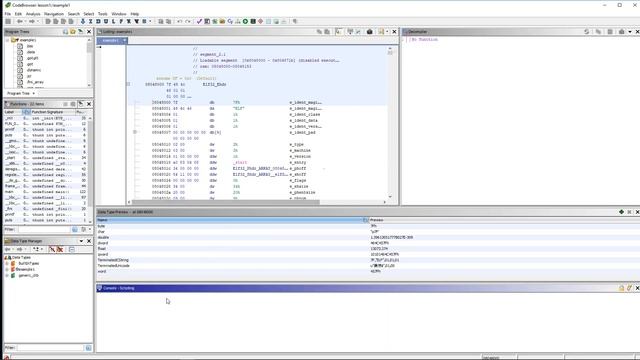Click the folder icon in Program Trees header
640x360 pixels.
click(73, 31)
